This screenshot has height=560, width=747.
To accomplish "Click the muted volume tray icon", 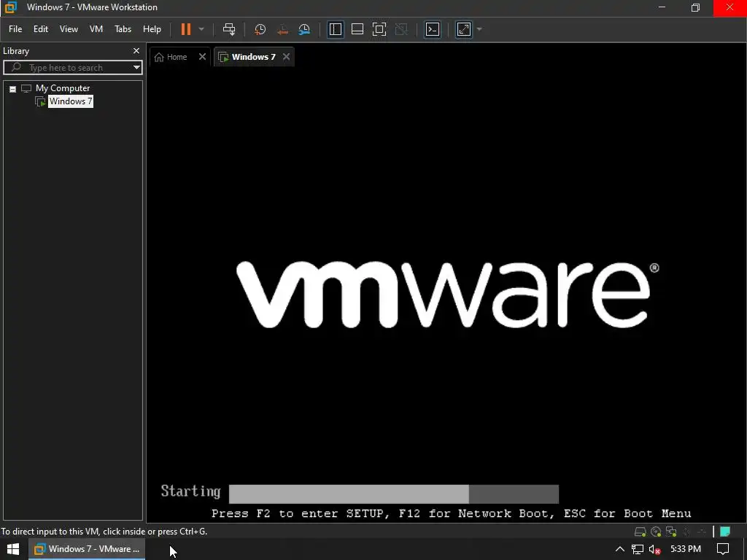I will [654, 549].
